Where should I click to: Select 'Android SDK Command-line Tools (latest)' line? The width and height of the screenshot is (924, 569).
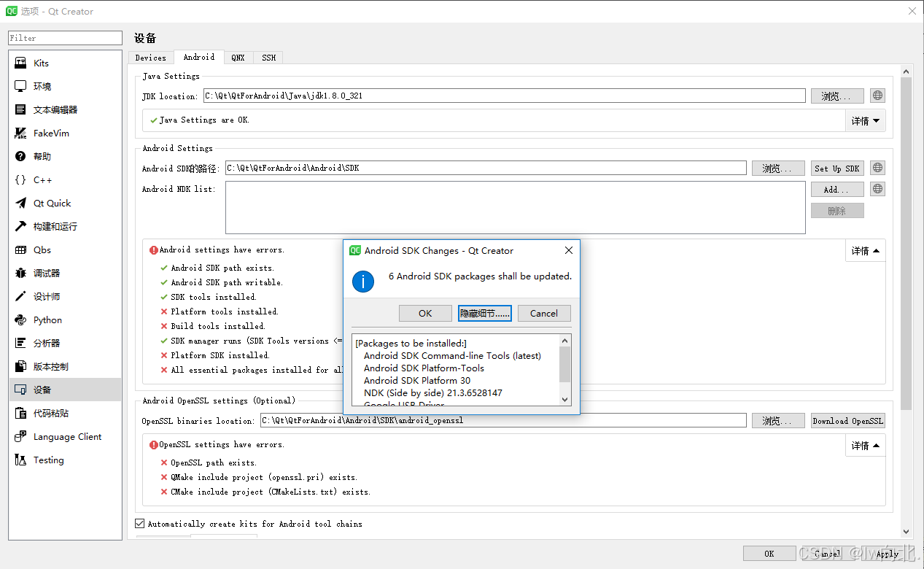click(x=452, y=355)
